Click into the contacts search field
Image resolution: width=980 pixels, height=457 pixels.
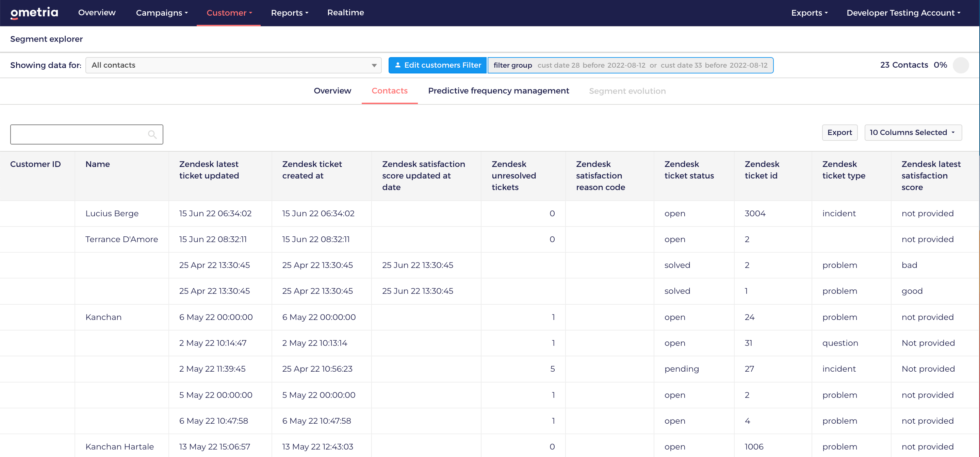click(x=86, y=134)
